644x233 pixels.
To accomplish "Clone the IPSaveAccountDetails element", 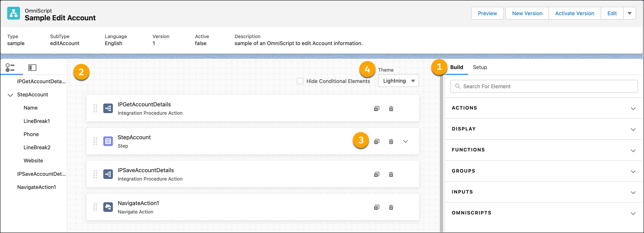I will [377, 174].
